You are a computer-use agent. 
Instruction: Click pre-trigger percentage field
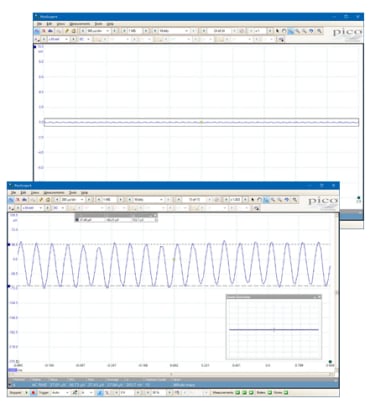[x=159, y=393]
